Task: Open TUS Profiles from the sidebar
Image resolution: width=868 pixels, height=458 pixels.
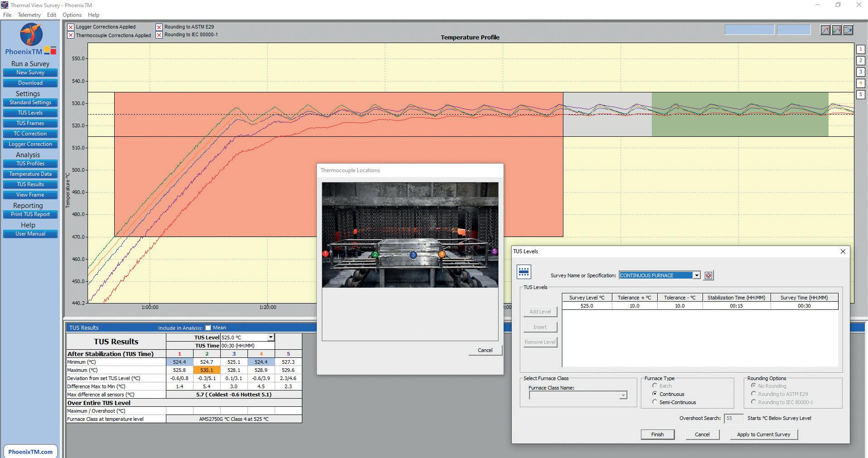Action: (30, 164)
